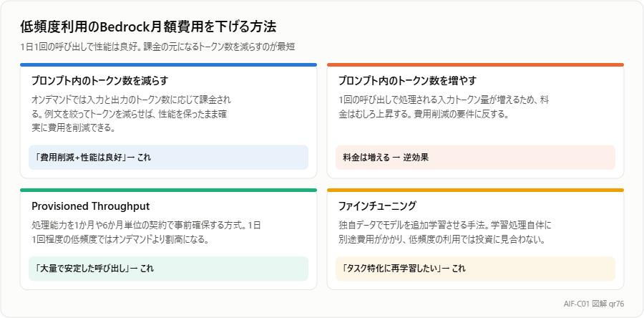Click the blue bar atop the first card

point(168,64)
